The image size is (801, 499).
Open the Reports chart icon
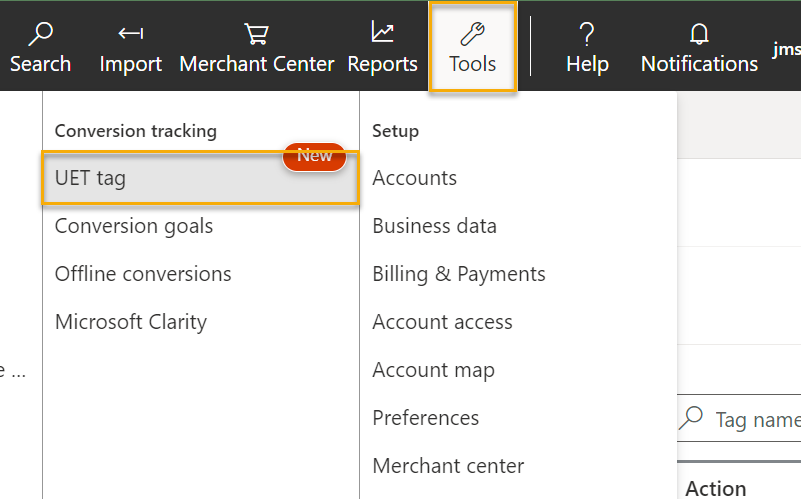[382, 33]
